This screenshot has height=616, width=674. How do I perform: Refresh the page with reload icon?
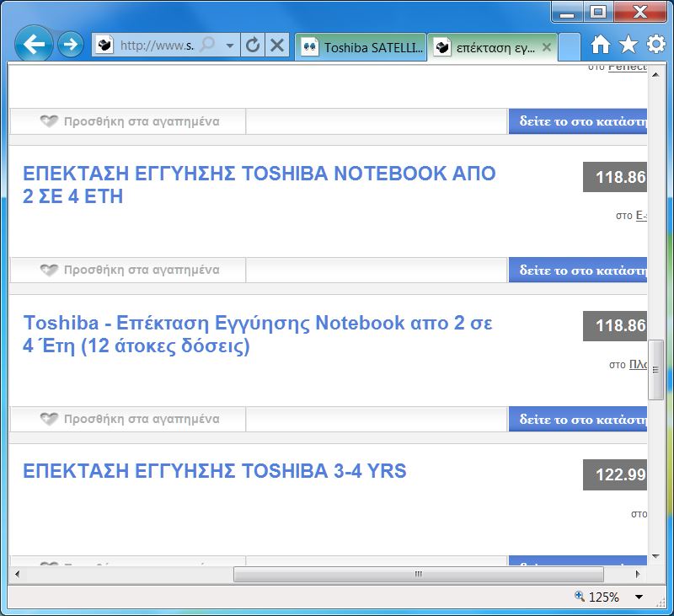(x=253, y=45)
